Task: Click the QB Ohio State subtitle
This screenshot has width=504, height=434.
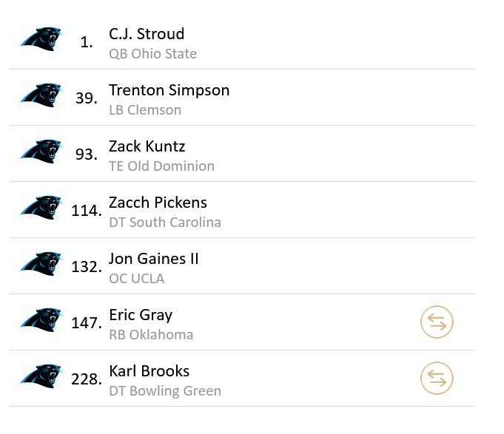Action: (152, 54)
